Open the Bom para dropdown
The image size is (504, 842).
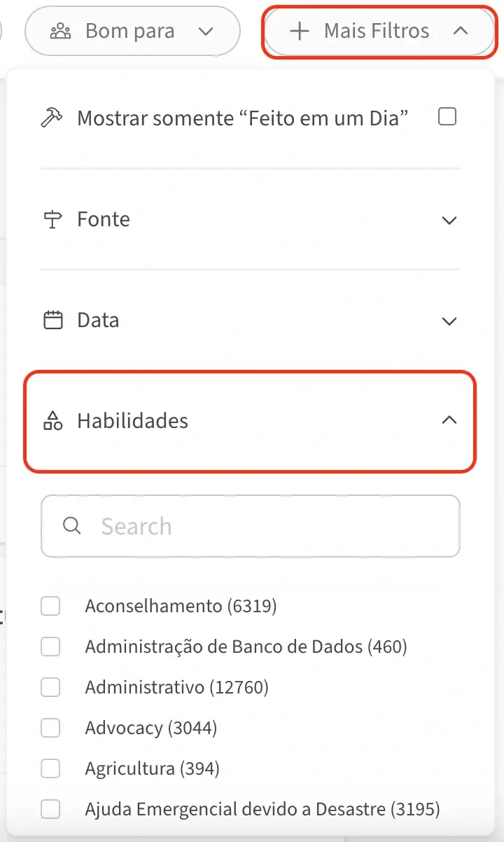(x=133, y=32)
